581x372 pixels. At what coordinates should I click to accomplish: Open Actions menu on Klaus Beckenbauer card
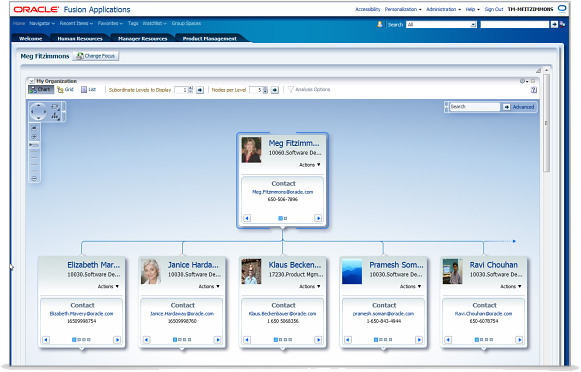(x=310, y=286)
